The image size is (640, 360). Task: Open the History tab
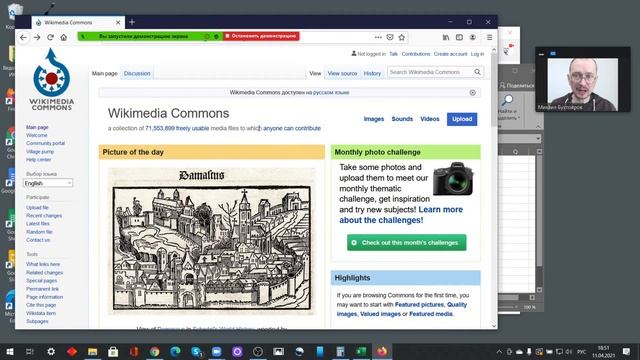(372, 73)
